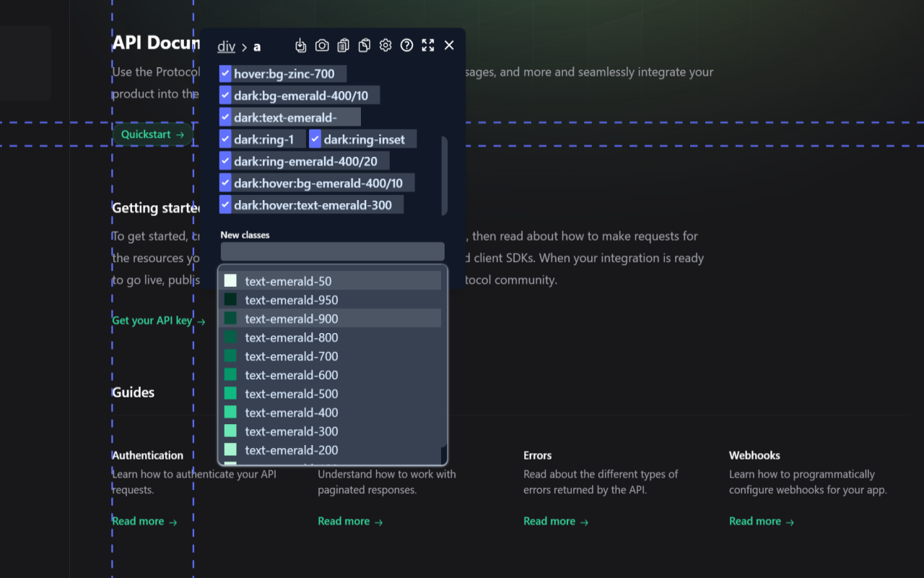Click the swatch next to text-emerald-800
924x578 pixels.
point(230,337)
